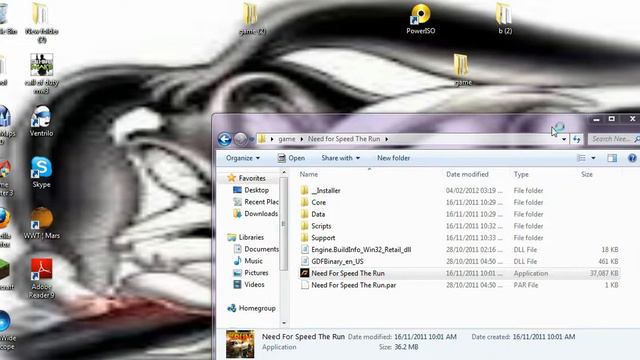Open the view options dropdown arrow
640x360 pixels.
[x=593, y=158]
